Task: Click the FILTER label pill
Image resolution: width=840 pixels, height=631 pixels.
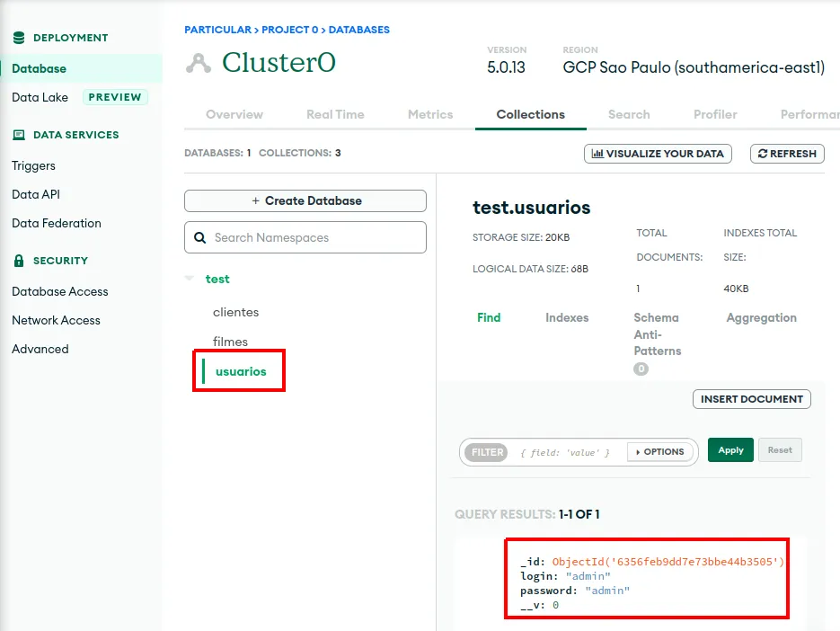Action: [x=486, y=452]
